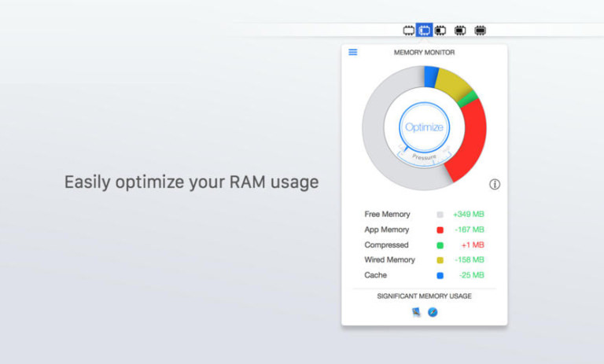Click the info icon below the chart
The height and width of the screenshot is (364, 604).
495,185
